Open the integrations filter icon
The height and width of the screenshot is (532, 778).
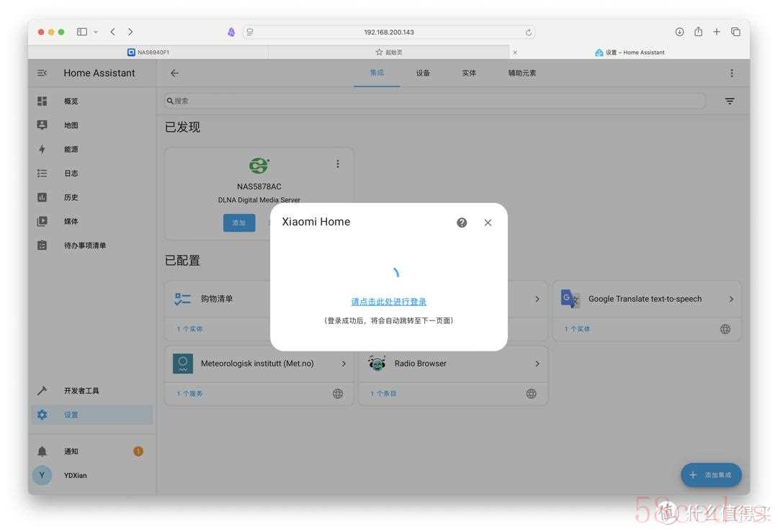(729, 101)
